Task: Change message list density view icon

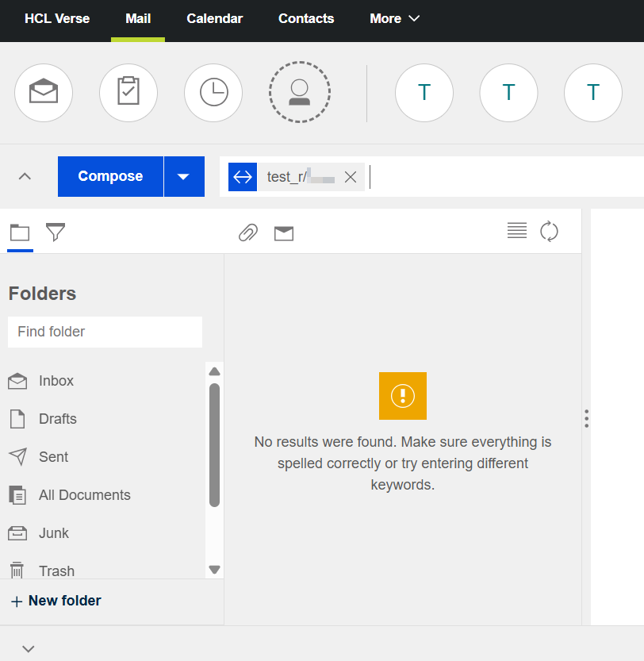Action: (x=517, y=231)
